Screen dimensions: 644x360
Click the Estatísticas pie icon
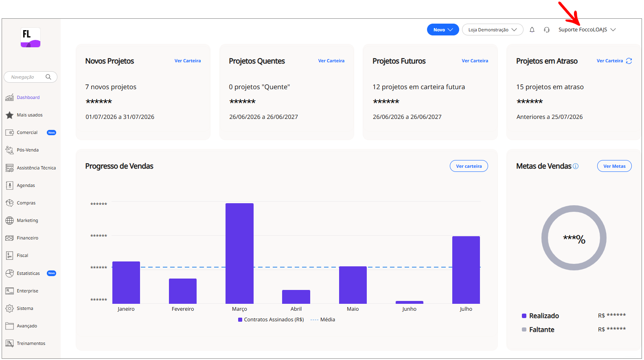click(9, 273)
